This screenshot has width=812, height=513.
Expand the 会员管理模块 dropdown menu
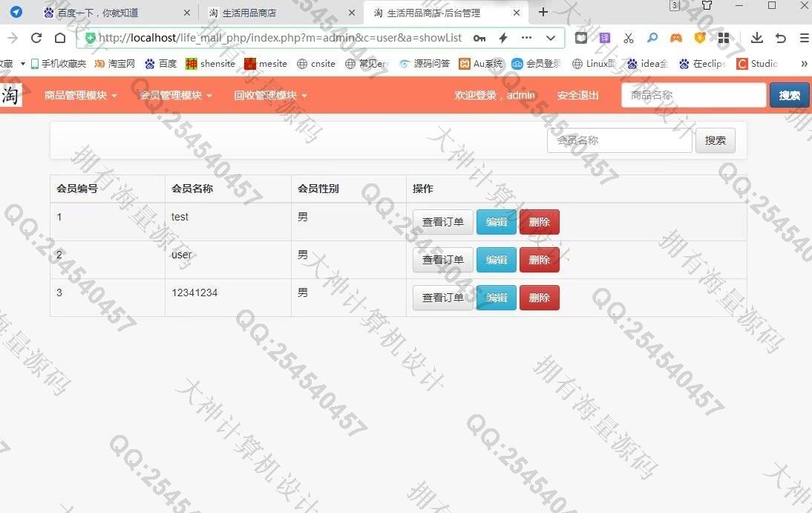tap(176, 95)
